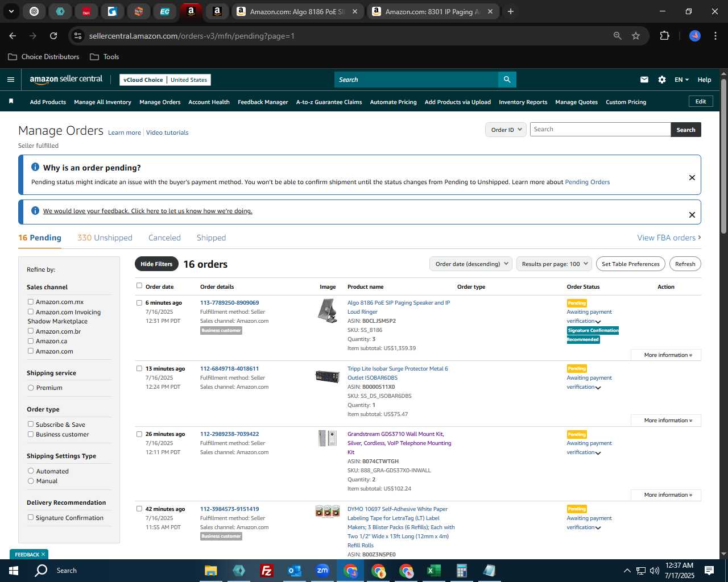Switch to the 330 Unshipped tab

(x=105, y=238)
